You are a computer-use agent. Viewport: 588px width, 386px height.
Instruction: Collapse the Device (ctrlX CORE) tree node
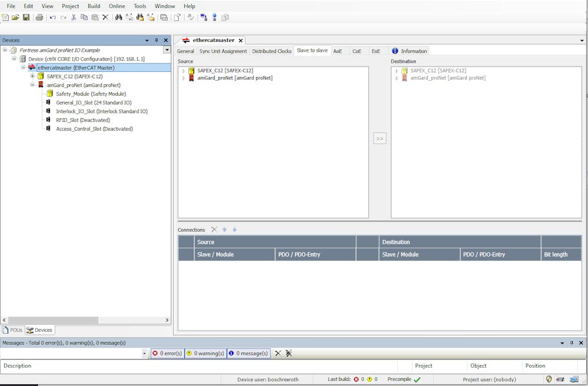(x=14, y=58)
